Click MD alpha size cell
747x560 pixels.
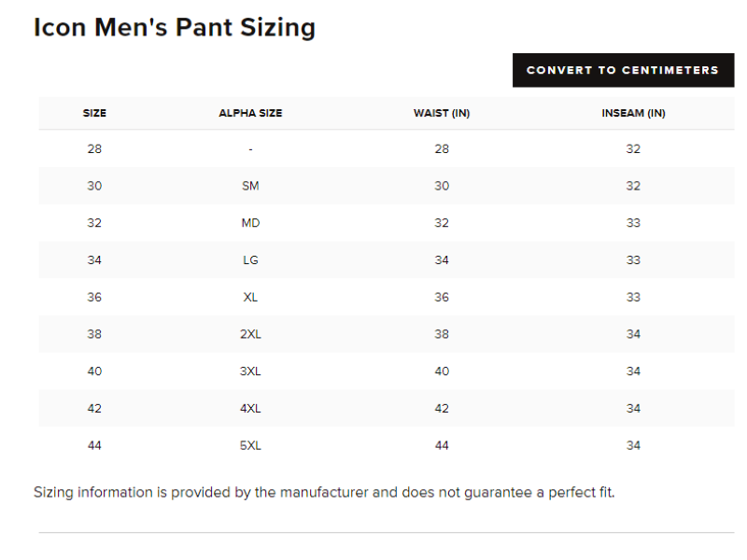tap(250, 223)
